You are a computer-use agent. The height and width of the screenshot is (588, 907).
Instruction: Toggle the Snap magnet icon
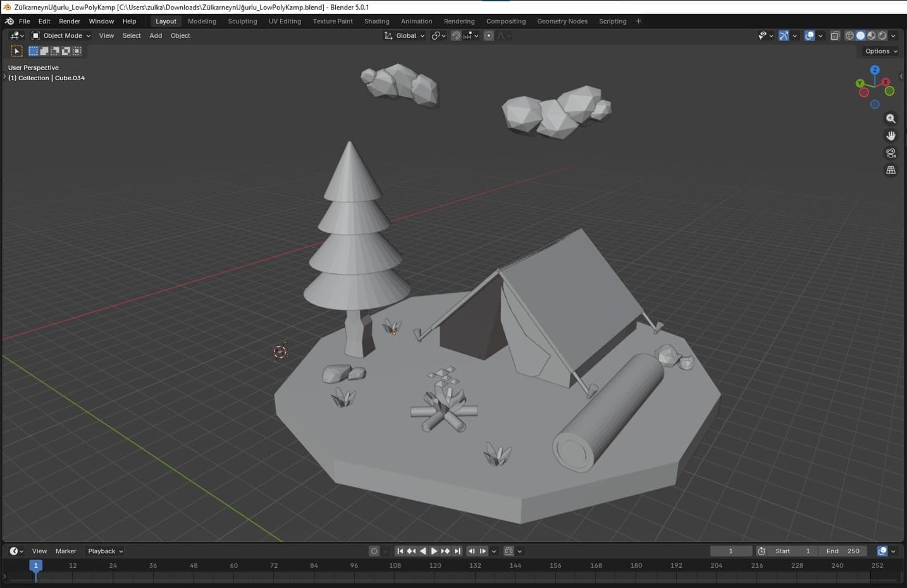(x=455, y=35)
